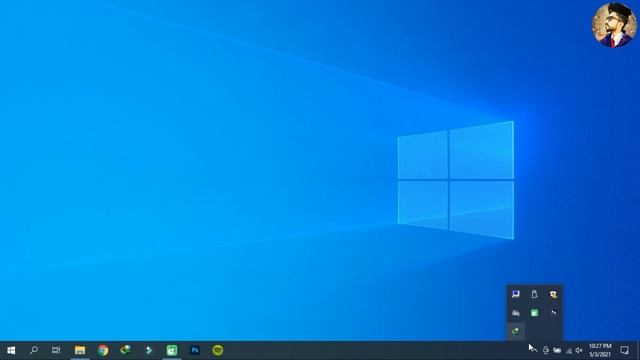Click the dark icon right of green tray icon

point(553,313)
